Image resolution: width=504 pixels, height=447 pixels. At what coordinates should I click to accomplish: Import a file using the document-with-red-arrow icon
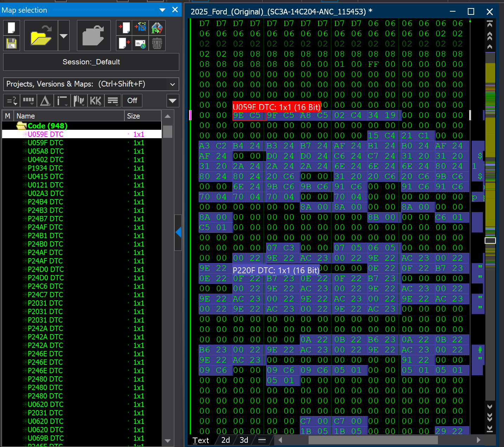point(124,27)
